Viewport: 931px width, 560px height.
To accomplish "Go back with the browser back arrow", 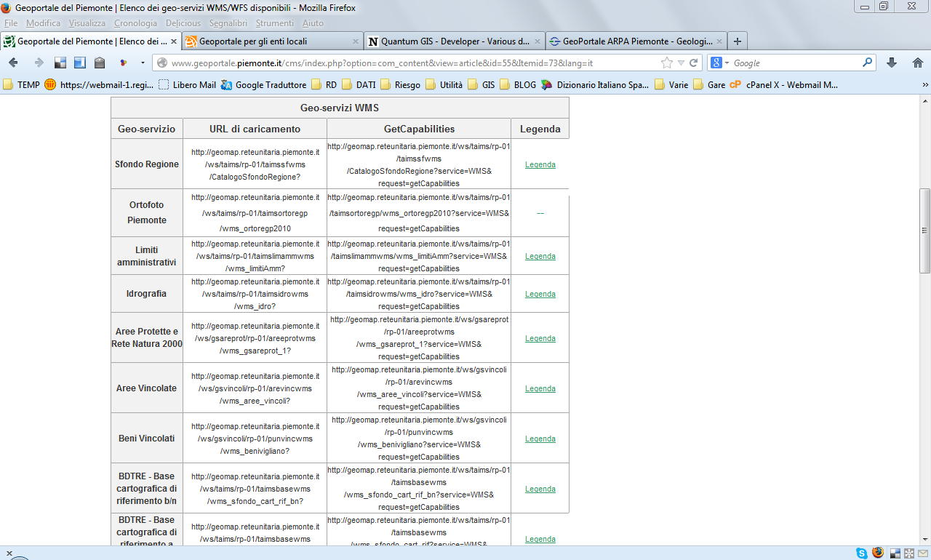I will click(x=13, y=63).
